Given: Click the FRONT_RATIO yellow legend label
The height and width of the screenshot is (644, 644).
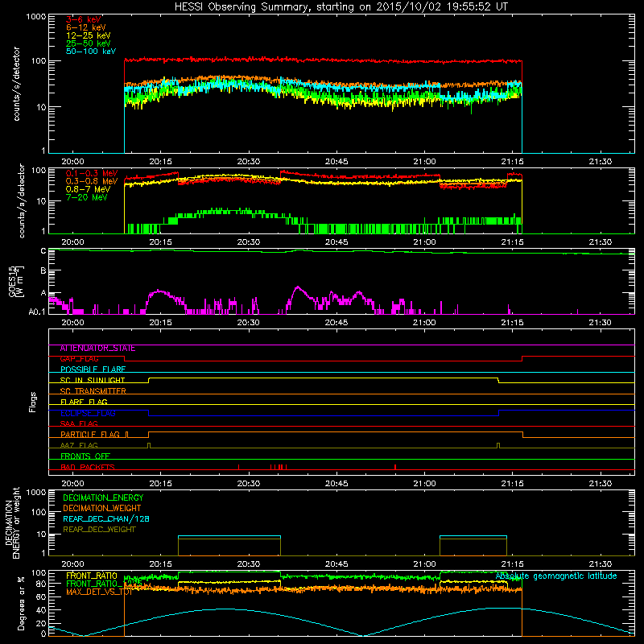Looking at the screenshot, I should pyautogui.click(x=92, y=576).
